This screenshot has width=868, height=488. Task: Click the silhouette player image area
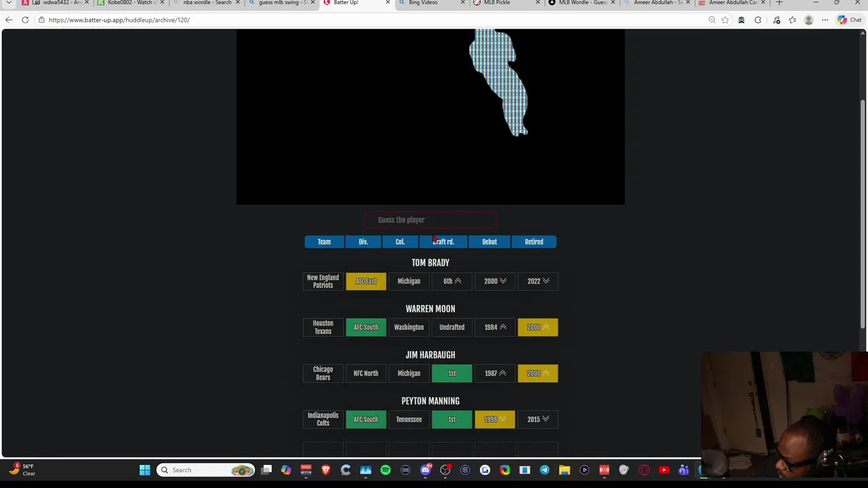pos(431,117)
